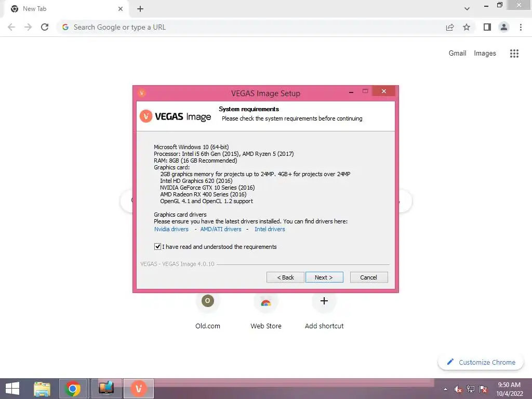Reload the Chrome page
This screenshot has width=532, height=399.
(45, 27)
